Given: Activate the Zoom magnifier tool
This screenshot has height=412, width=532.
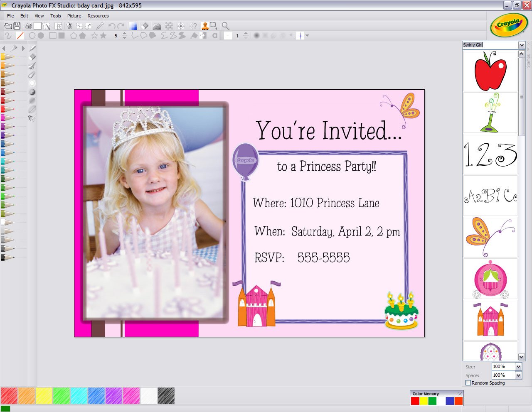Looking at the screenshot, I should point(225,26).
